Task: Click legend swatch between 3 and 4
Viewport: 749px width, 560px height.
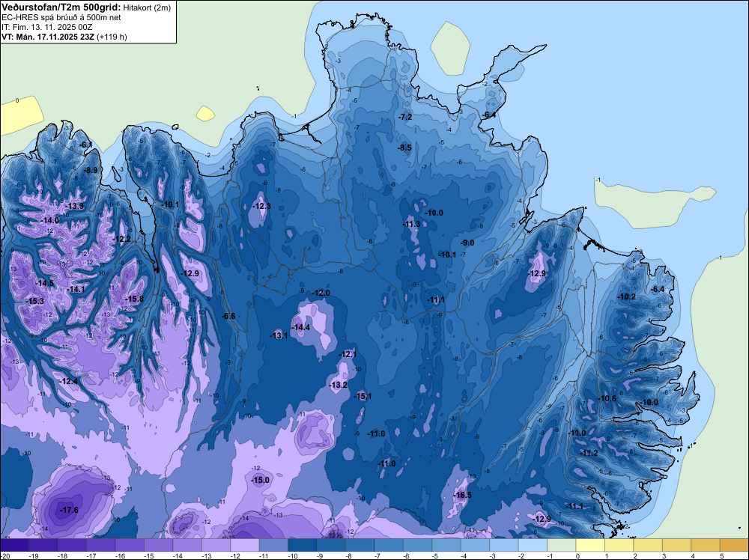Action: 677,545
